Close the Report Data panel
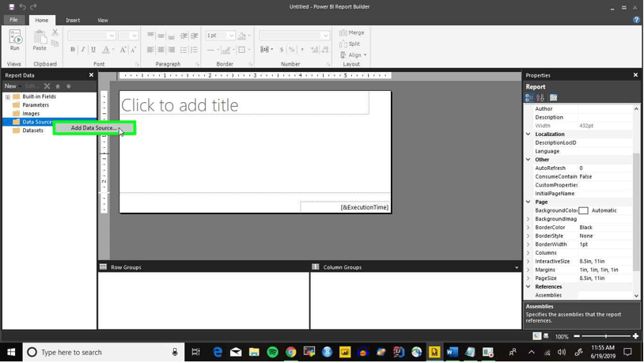Screen dimensions: 644x363 coord(91,75)
